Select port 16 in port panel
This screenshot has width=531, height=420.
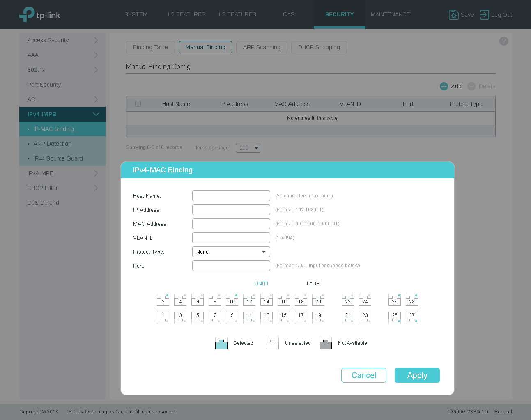pyautogui.click(x=284, y=300)
